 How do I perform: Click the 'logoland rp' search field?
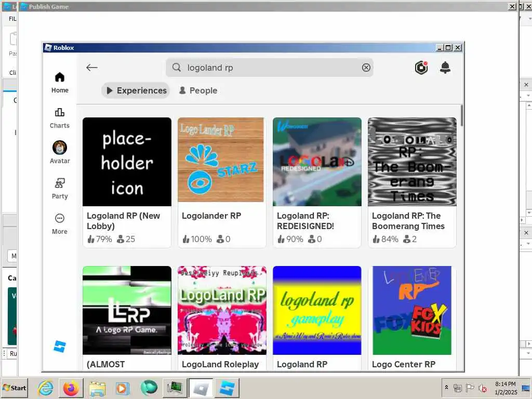[x=270, y=68]
